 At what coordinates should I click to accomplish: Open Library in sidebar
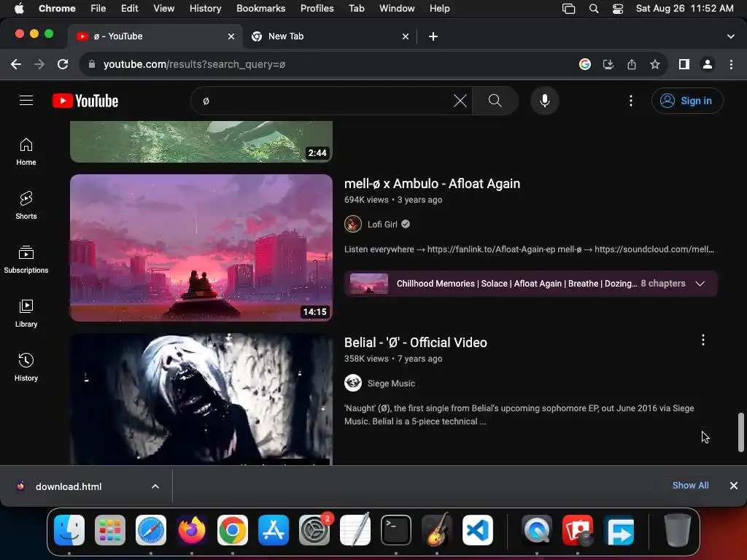(x=26, y=314)
